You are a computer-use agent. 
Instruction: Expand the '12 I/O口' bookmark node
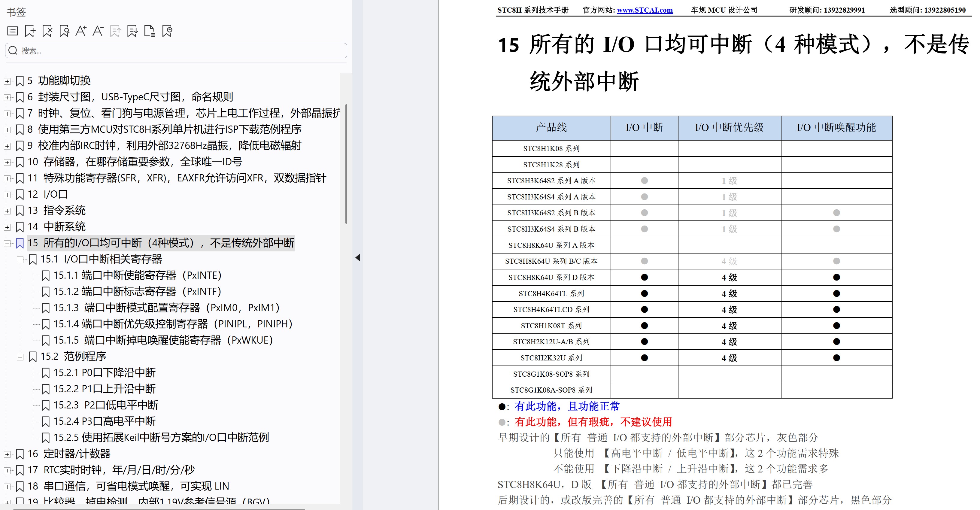point(7,195)
